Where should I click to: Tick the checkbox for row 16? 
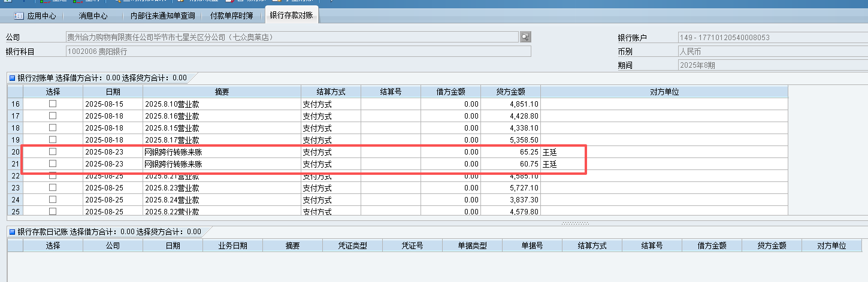(x=53, y=104)
